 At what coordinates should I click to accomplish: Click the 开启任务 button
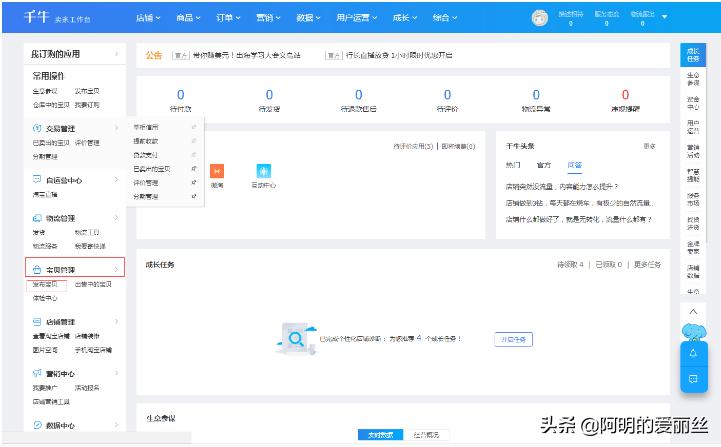coord(514,339)
